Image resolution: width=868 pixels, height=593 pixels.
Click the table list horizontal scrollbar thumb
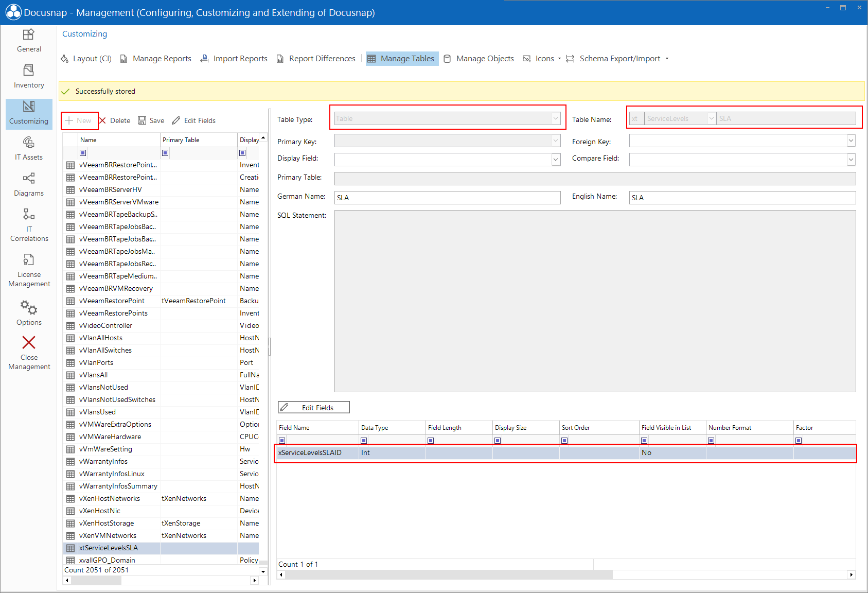pos(96,580)
